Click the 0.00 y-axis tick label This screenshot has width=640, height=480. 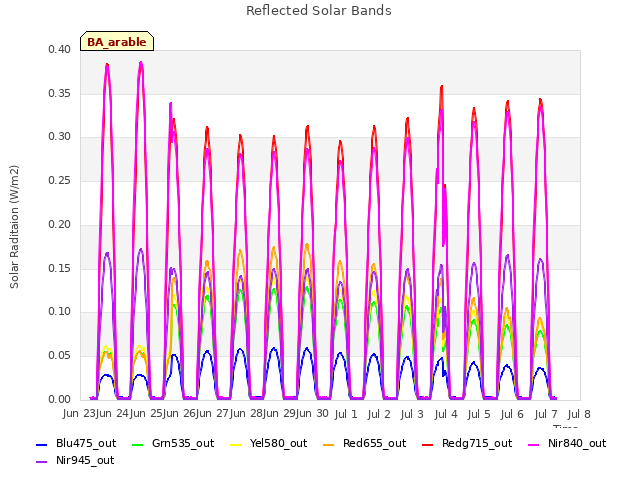click(59, 400)
